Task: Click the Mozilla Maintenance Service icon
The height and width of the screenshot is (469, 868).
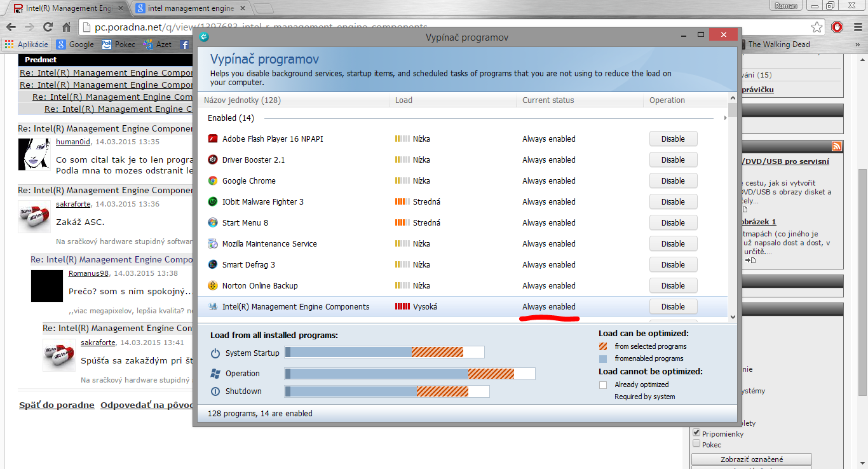Action: 213,243
